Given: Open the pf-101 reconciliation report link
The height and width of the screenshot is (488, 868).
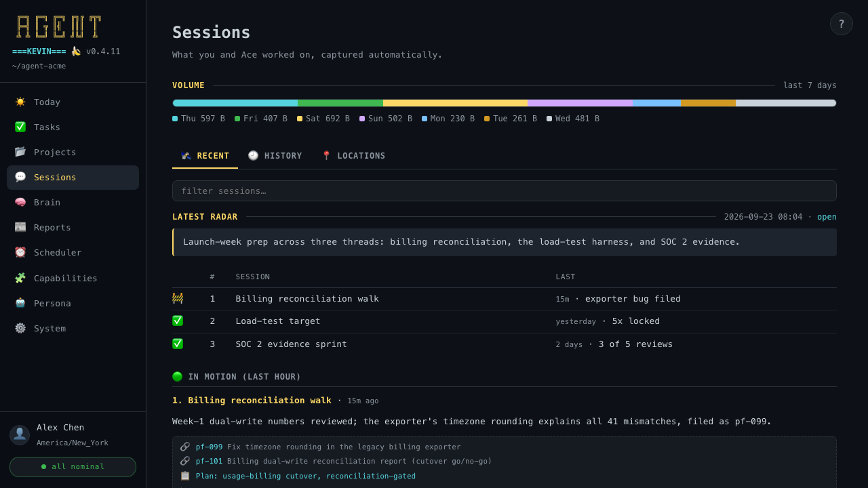Looking at the screenshot, I should point(209,461).
